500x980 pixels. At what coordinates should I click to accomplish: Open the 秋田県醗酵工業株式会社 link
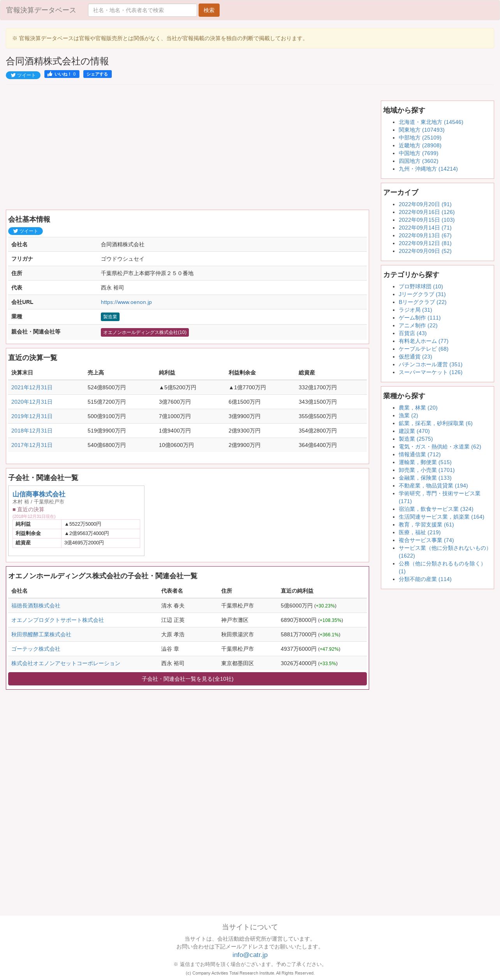click(x=41, y=634)
